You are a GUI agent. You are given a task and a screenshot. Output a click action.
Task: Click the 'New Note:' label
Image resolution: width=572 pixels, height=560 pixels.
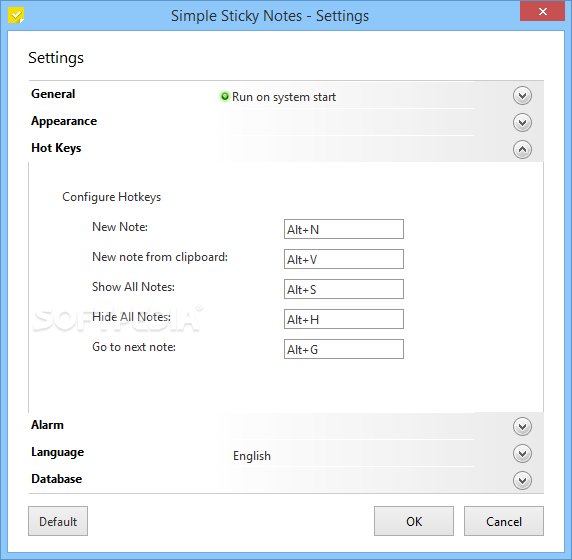click(120, 227)
